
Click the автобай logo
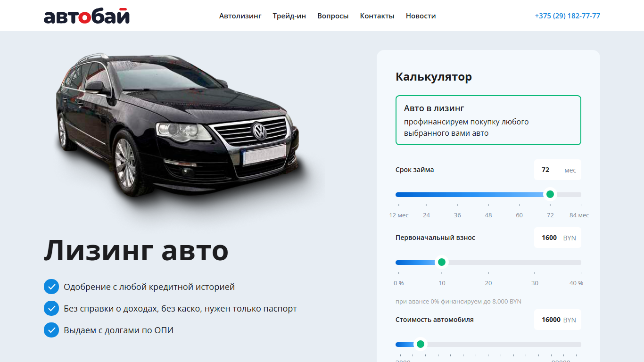(x=87, y=16)
